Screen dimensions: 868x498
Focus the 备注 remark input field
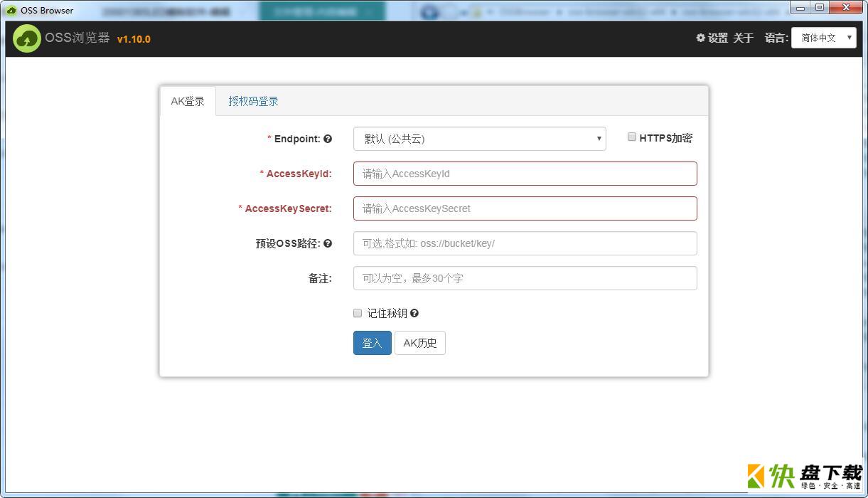pyautogui.click(x=525, y=278)
